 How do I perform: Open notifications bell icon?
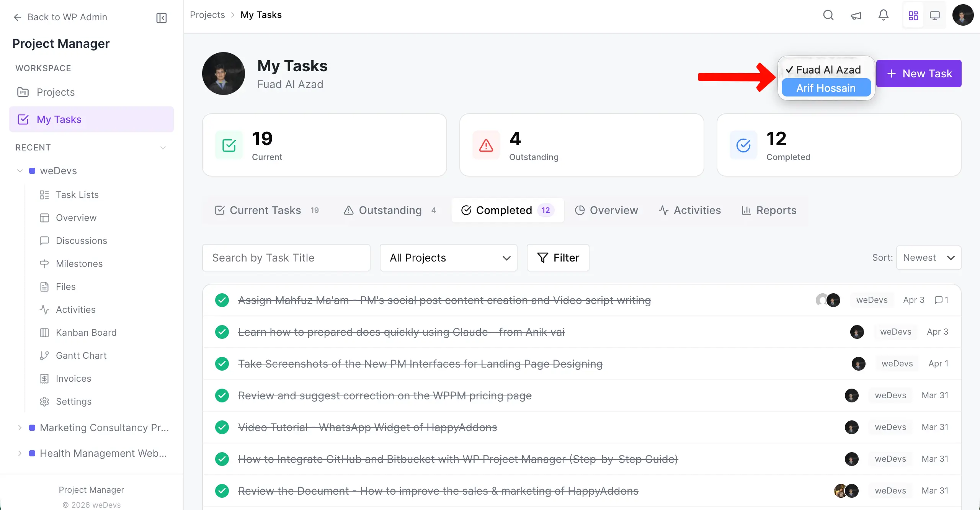point(883,15)
